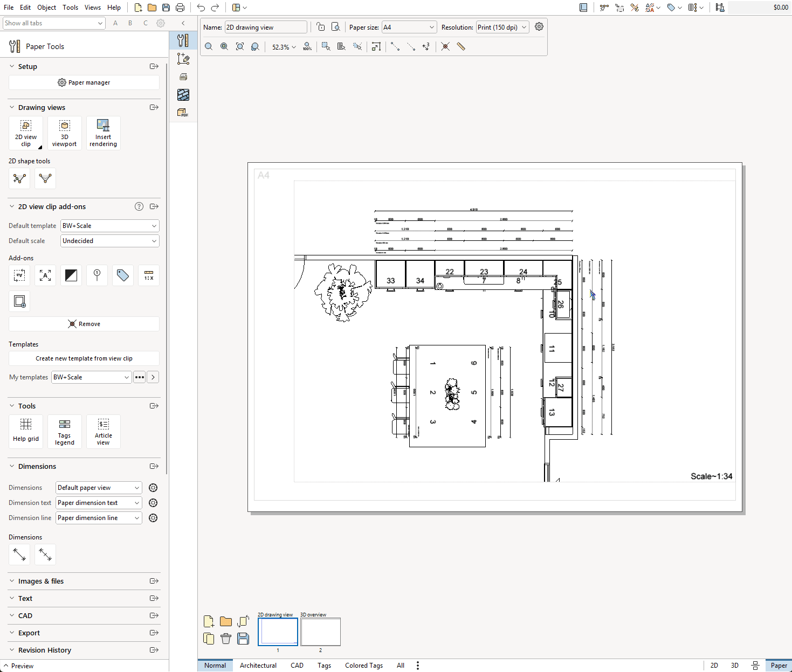
Task: Open the Dimension line dropdown
Action: pos(99,518)
